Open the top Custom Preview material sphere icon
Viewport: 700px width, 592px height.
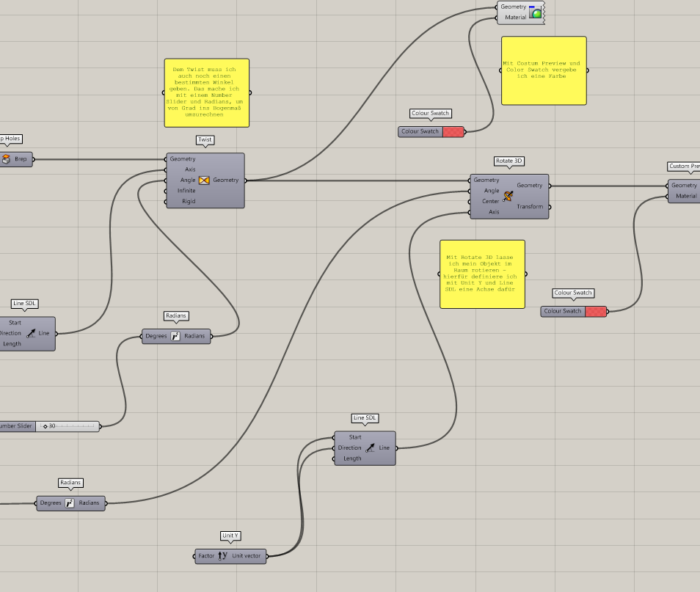click(x=535, y=11)
